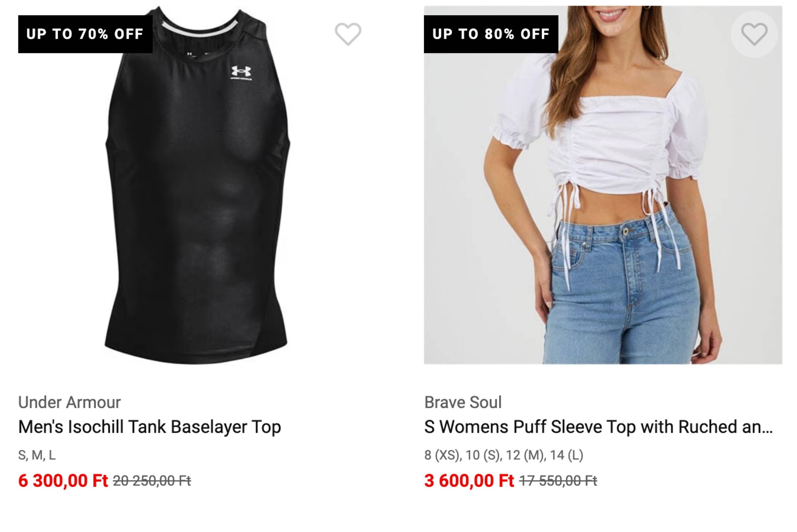Add Brave Soul top to wishlist heart
797x532 pixels.
click(x=754, y=34)
